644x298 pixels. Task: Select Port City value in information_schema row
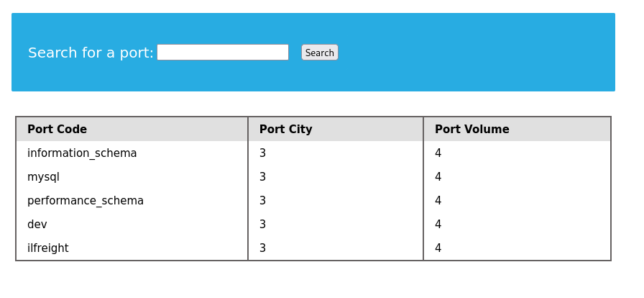point(263,153)
